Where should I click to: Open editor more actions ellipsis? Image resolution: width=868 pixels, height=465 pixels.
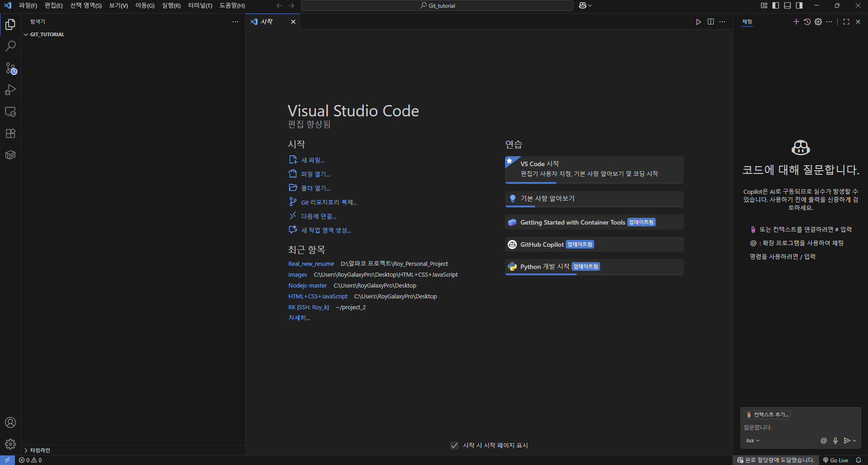(722, 22)
